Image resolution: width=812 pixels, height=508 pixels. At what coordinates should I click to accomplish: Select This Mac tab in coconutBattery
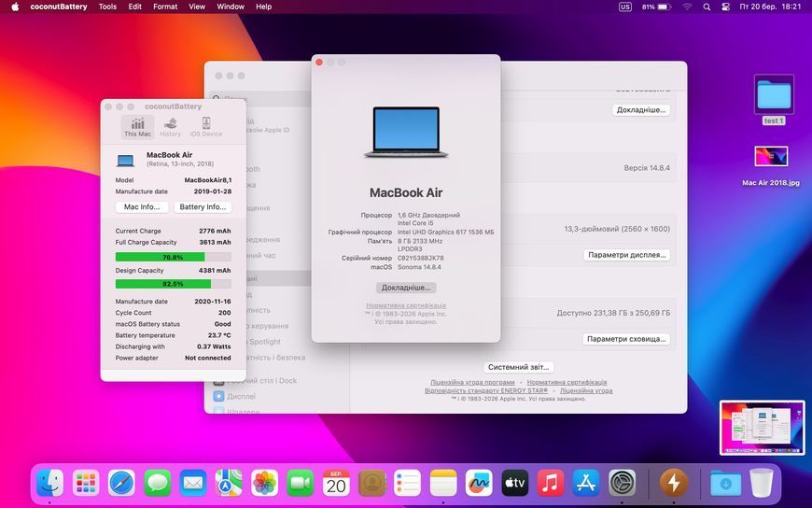click(x=138, y=127)
